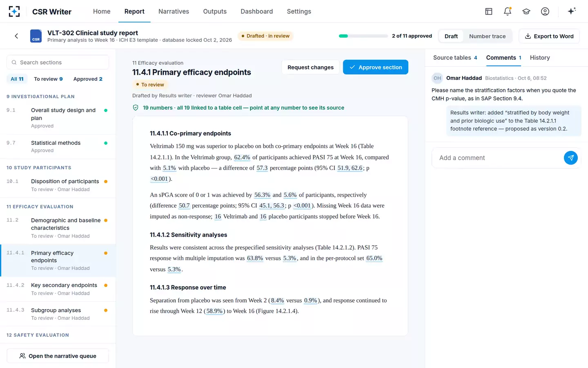Switch to History tab
This screenshot has height=368, width=588.
[540, 58]
